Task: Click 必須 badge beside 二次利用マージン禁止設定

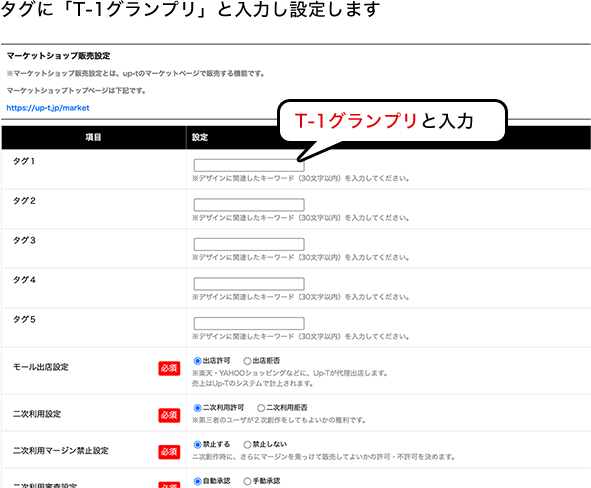Action: click(x=169, y=452)
